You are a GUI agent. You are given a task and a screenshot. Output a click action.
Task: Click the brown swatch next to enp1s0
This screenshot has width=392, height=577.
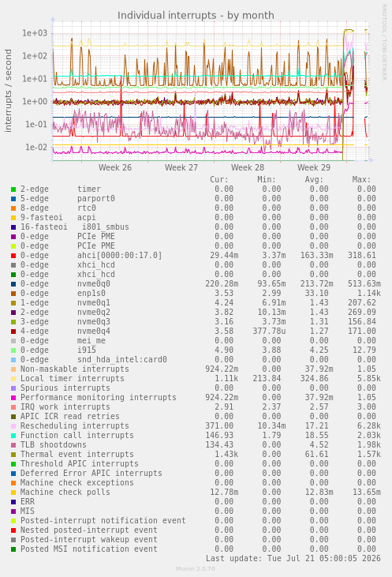click(x=13, y=294)
